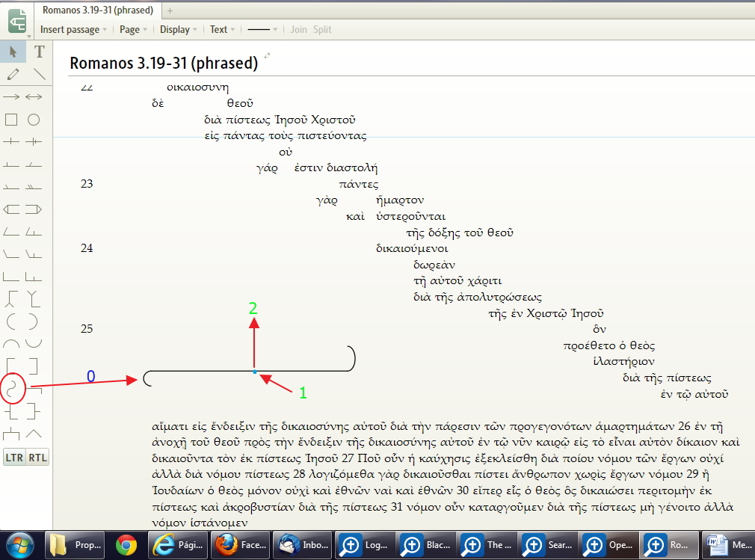This screenshot has width=755, height=560.
Task: Choose the right parenthesis curve shape
Action: click(x=32, y=321)
